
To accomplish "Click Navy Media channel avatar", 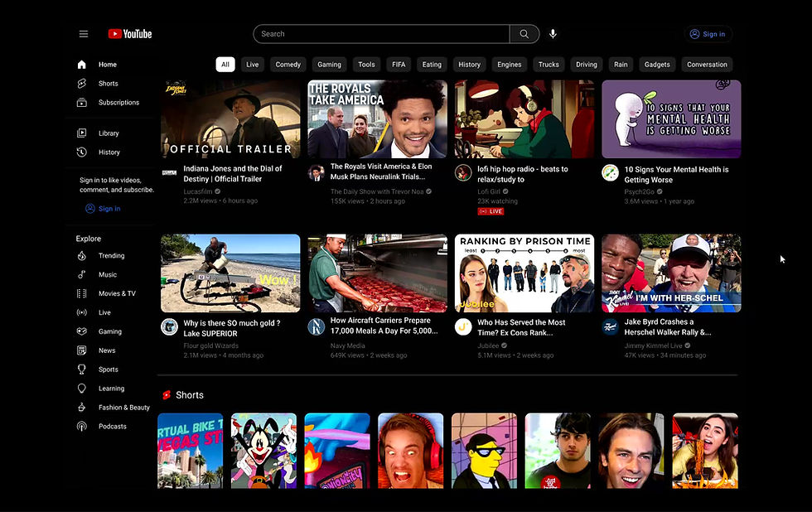I will pyautogui.click(x=317, y=327).
